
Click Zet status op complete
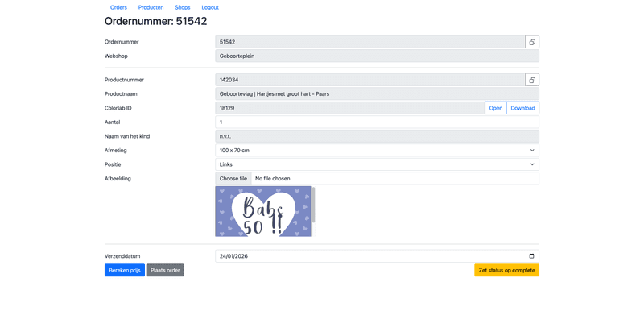pyautogui.click(x=506, y=271)
